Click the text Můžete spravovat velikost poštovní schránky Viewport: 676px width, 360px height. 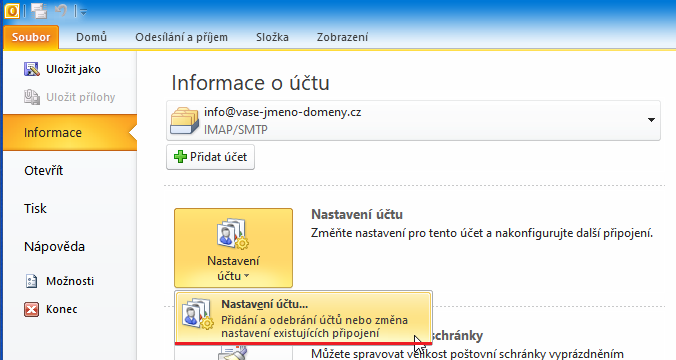pyautogui.click(x=467, y=354)
